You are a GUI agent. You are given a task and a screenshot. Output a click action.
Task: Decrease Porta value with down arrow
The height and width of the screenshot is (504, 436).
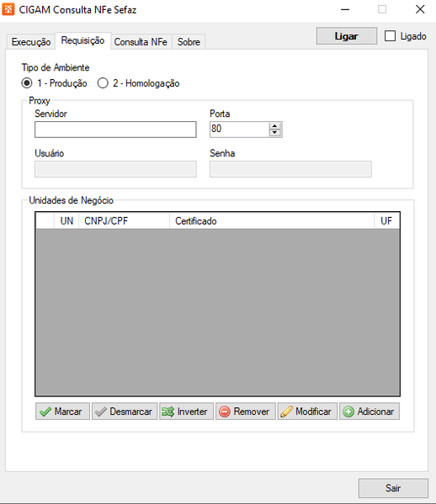274,133
